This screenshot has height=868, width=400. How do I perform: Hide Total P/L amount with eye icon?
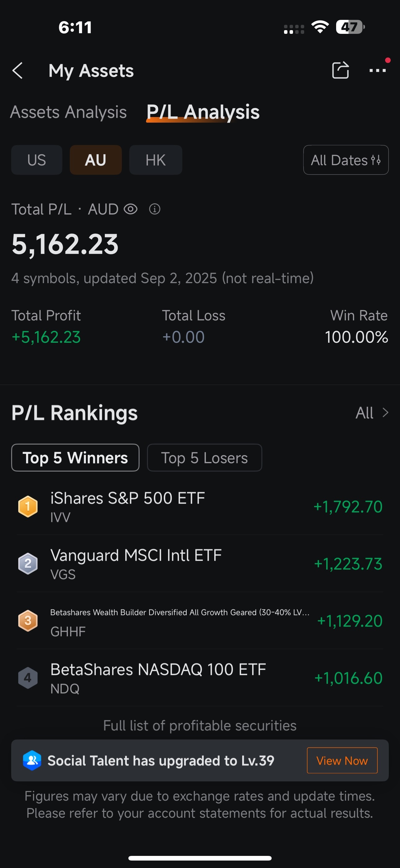[x=131, y=209]
